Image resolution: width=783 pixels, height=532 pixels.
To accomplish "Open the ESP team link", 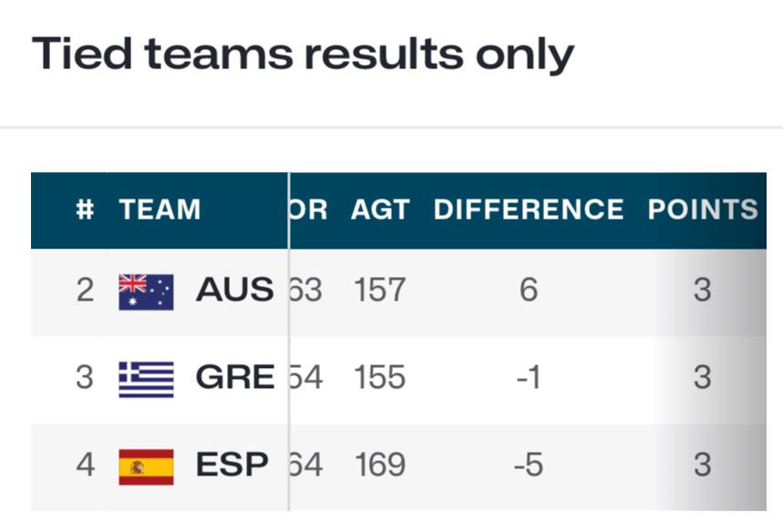I will pyautogui.click(x=232, y=465).
